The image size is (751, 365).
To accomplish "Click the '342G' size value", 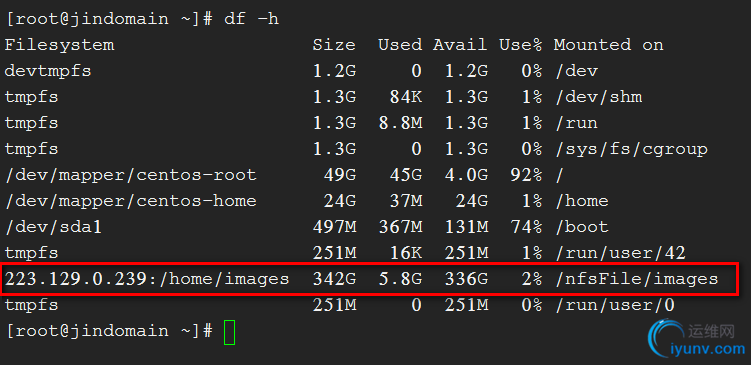I will (x=334, y=279).
